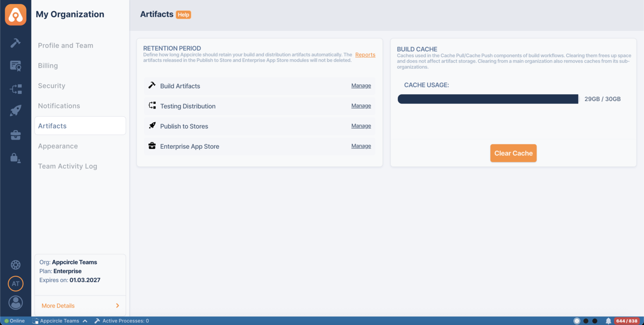The image size is (644, 325).
Task: Open the settings gear in lower sidebar
Action: [x=16, y=265]
